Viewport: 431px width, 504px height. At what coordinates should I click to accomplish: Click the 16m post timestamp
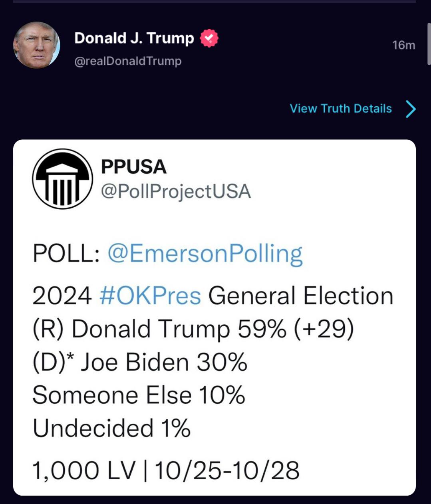[x=403, y=45]
